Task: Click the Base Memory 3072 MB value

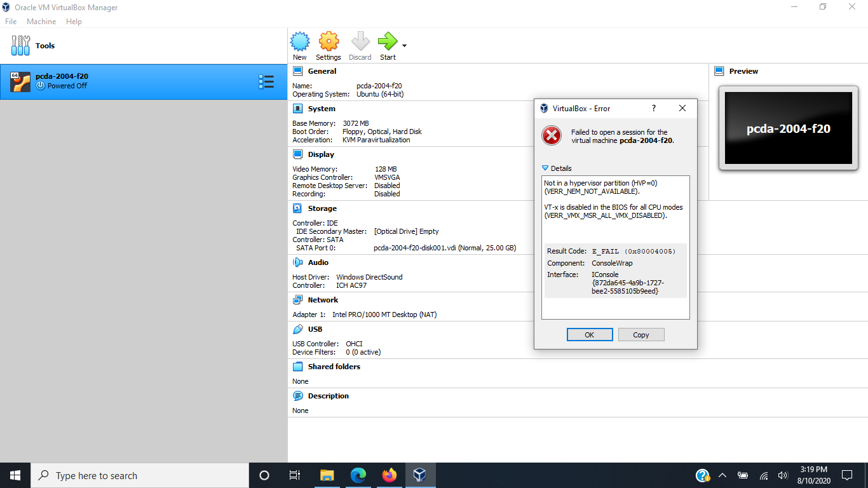Action: click(x=355, y=123)
